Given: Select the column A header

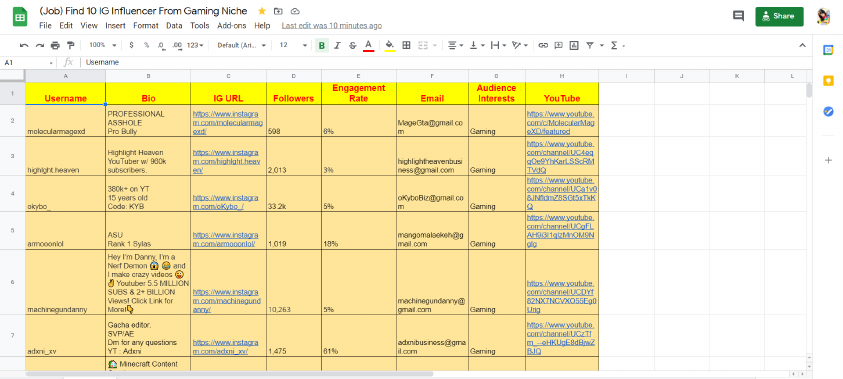Looking at the screenshot, I should [x=66, y=76].
